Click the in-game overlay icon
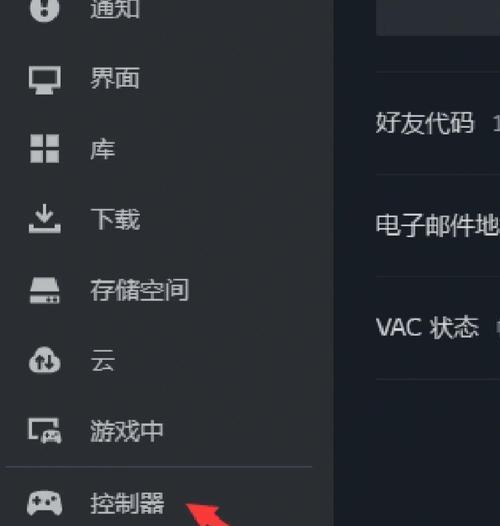 click(x=45, y=431)
